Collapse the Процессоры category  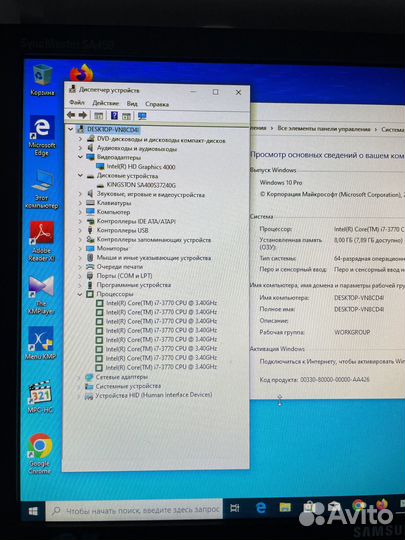point(80,294)
